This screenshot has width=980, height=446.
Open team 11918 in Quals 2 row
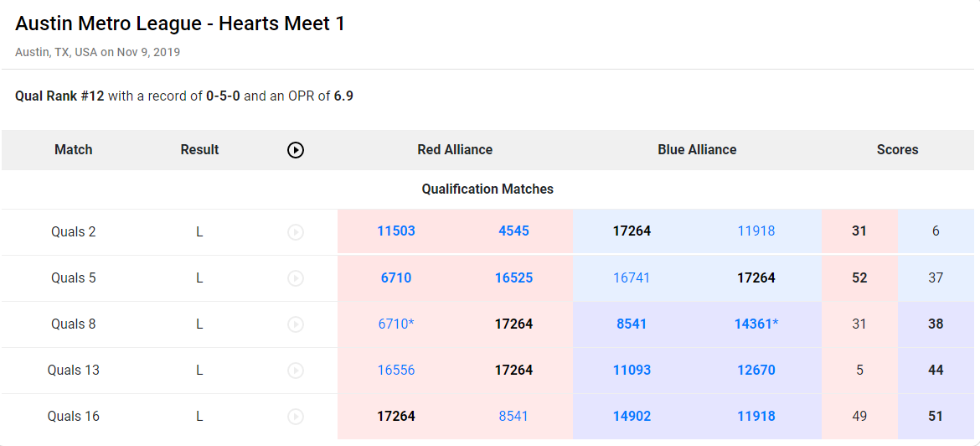756,231
